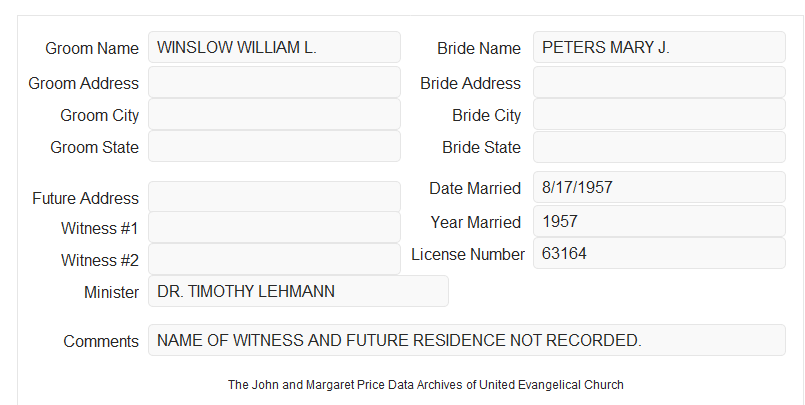
Task: Click the Date Married field showing 8/17/1957
Action: (659, 187)
